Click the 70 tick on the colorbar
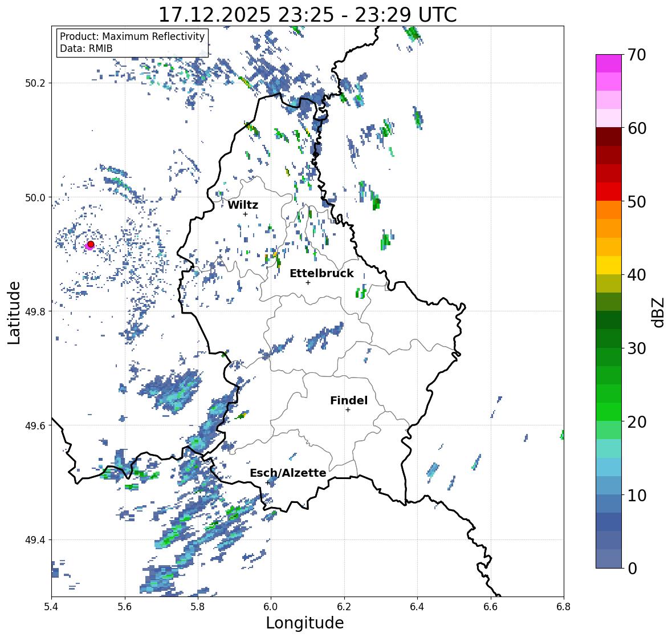 coord(637,55)
